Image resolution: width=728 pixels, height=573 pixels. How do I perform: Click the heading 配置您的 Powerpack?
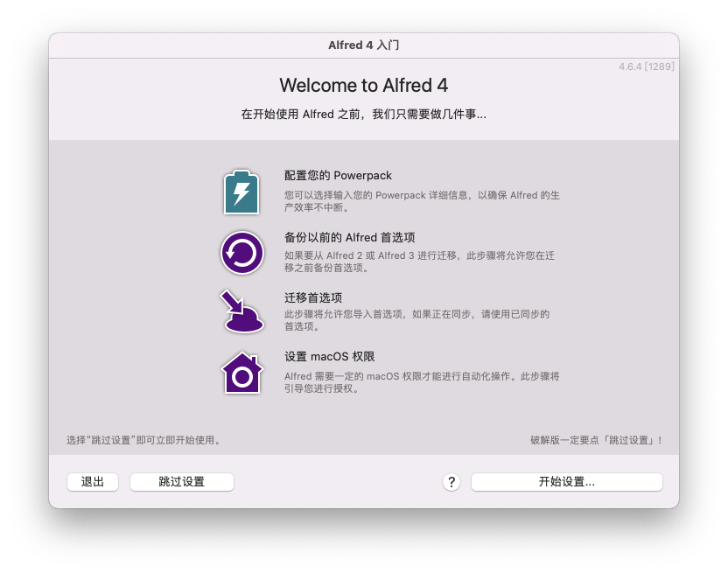click(338, 176)
